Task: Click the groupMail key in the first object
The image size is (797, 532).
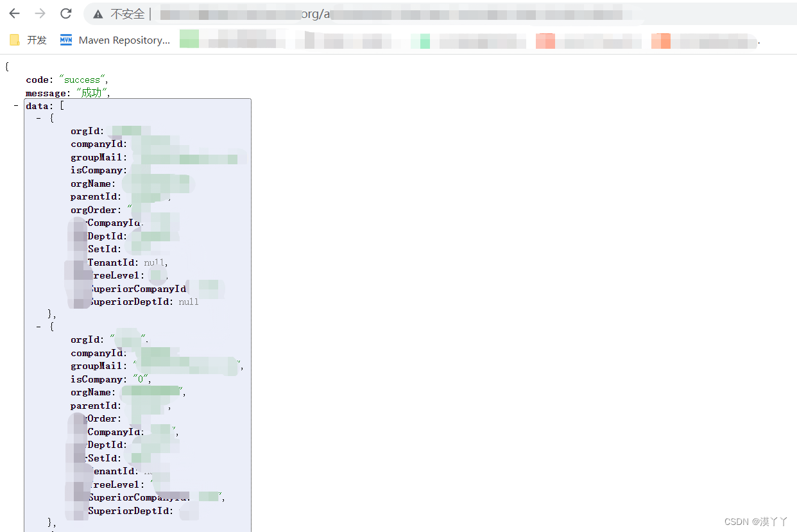Action: [99, 157]
